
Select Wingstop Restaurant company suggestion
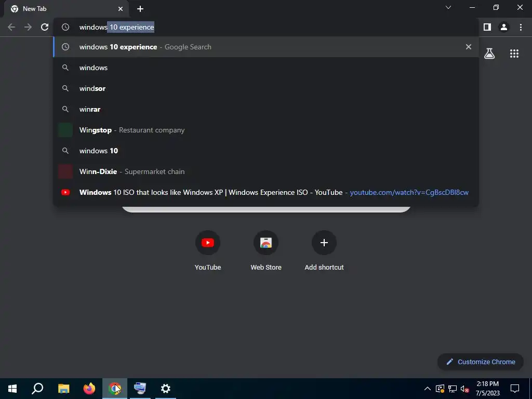(x=266, y=130)
